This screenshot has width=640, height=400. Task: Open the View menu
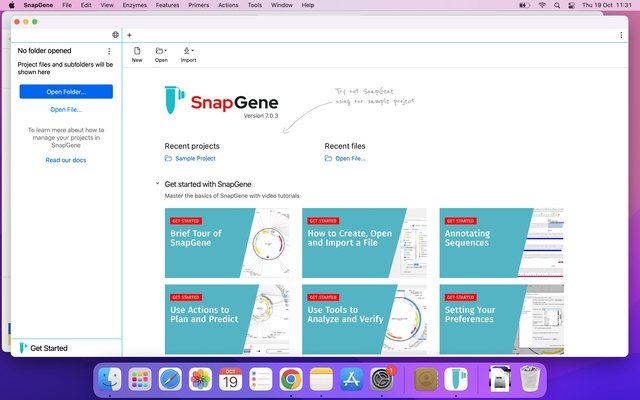tap(107, 5)
